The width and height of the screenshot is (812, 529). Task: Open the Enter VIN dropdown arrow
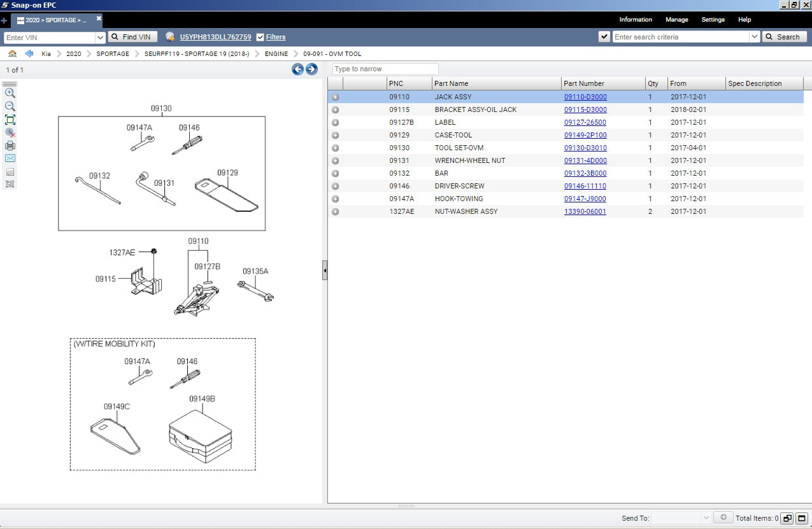pyautogui.click(x=100, y=38)
